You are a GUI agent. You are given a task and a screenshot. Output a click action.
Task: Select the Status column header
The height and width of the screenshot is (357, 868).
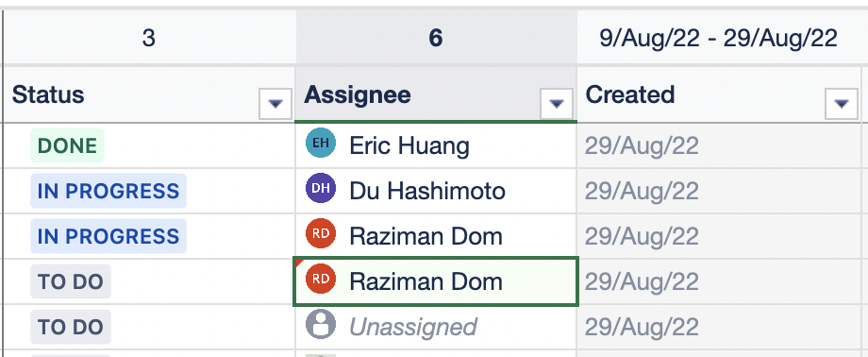coord(148,94)
